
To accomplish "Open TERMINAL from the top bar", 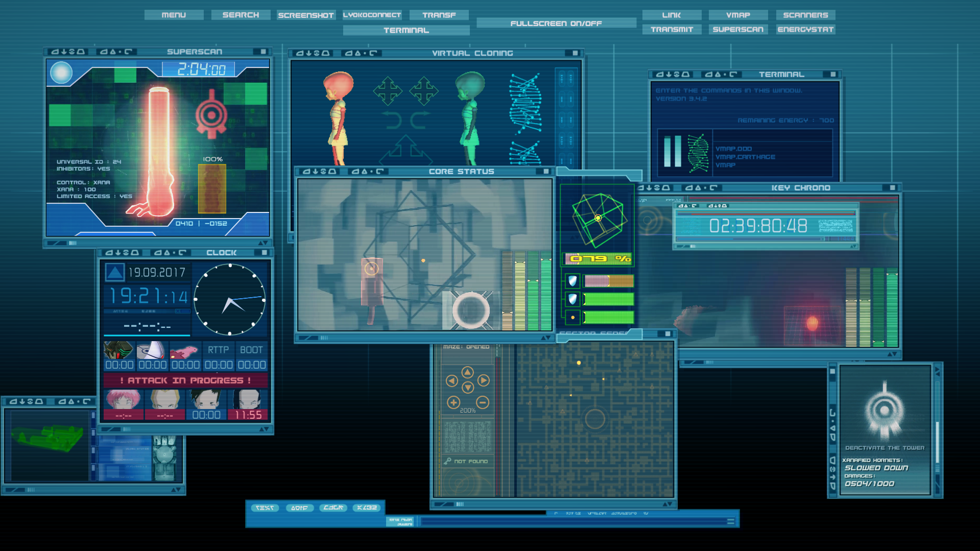I will (407, 30).
